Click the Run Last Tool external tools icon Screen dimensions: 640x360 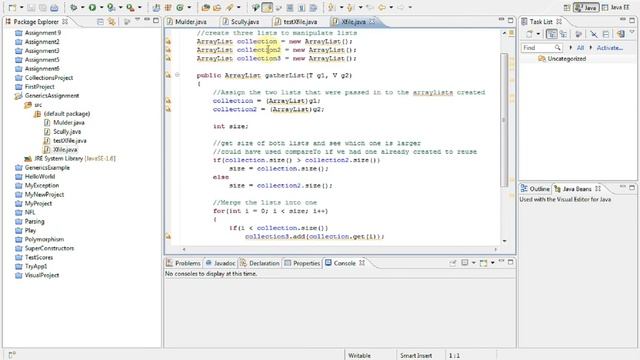[x=130, y=7]
